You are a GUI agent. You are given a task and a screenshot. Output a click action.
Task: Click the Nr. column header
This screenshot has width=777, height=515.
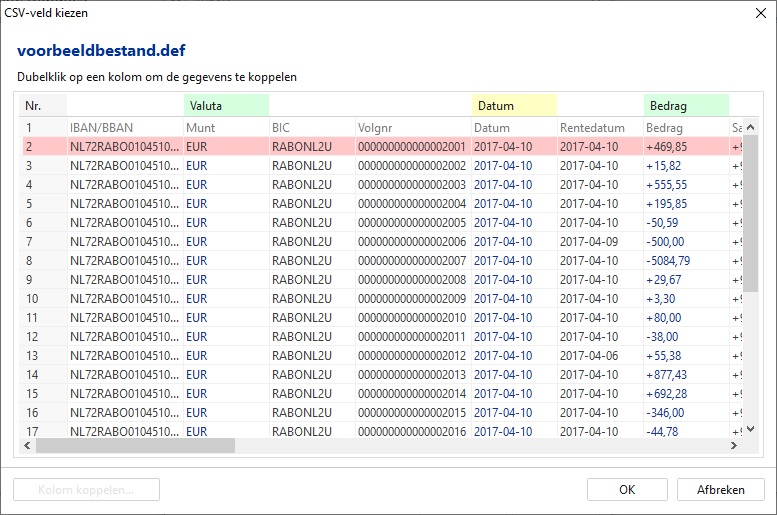(x=44, y=105)
